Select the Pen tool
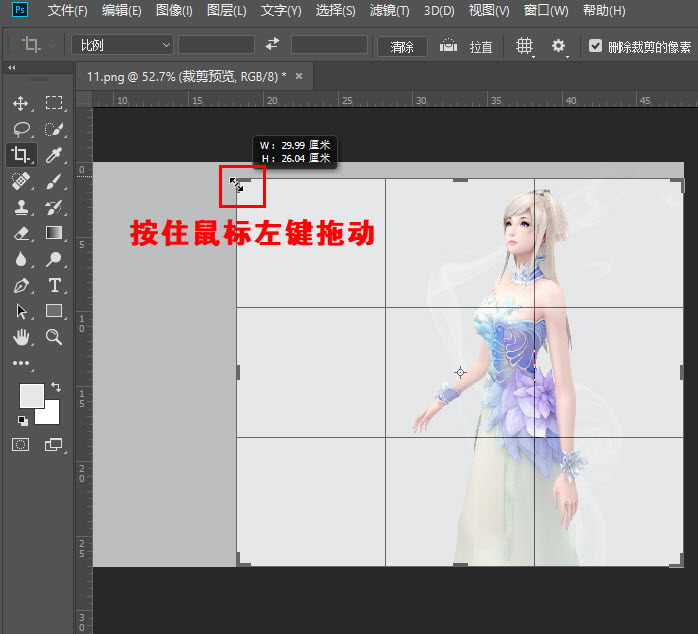Image resolution: width=698 pixels, height=634 pixels. click(21, 285)
